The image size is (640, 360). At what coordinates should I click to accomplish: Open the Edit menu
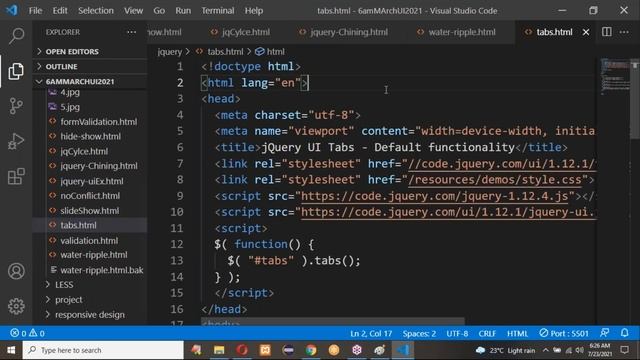click(60, 11)
